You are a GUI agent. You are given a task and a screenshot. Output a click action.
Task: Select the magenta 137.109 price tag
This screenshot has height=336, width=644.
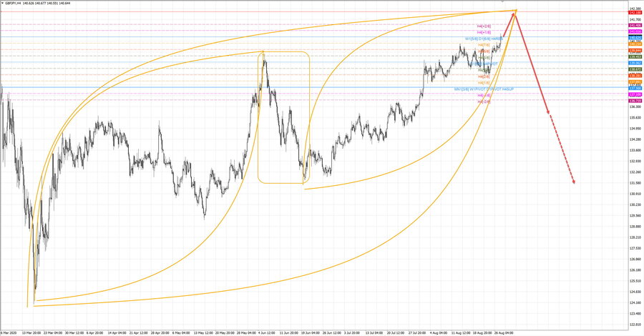click(x=635, y=94)
